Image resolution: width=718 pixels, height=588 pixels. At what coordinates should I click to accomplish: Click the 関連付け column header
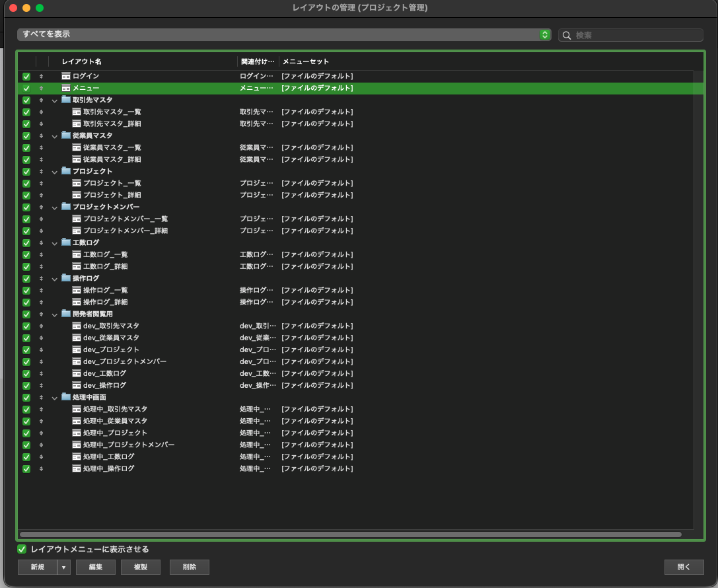tap(258, 61)
